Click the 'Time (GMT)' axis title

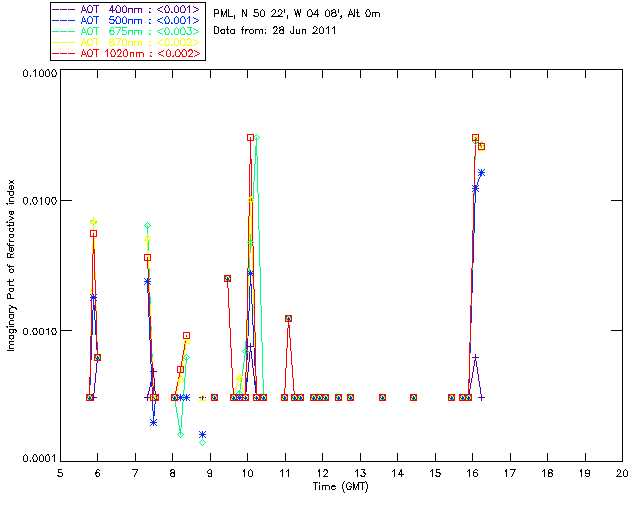pyautogui.click(x=340, y=486)
